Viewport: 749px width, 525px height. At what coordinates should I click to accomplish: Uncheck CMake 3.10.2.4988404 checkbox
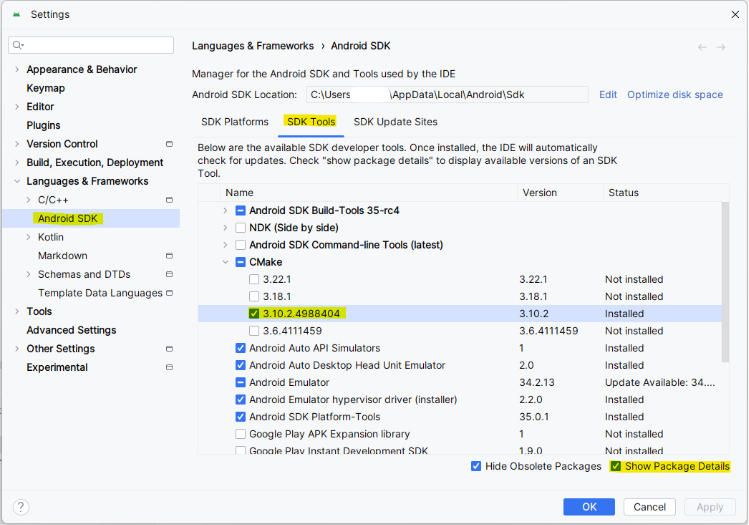[x=254, y=314]
